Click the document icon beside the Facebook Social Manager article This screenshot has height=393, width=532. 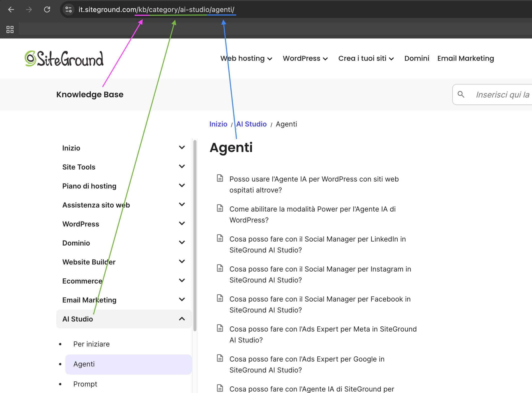[220, 298]
